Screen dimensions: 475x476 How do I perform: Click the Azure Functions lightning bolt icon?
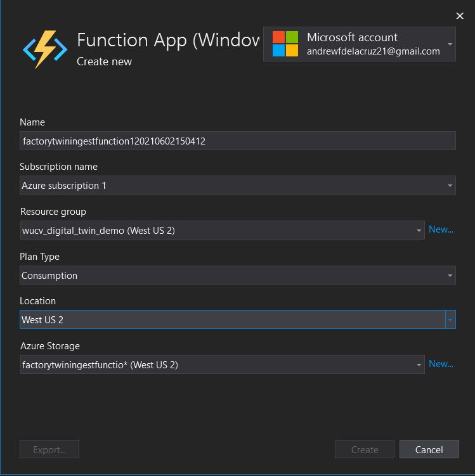tap(45, 49)
